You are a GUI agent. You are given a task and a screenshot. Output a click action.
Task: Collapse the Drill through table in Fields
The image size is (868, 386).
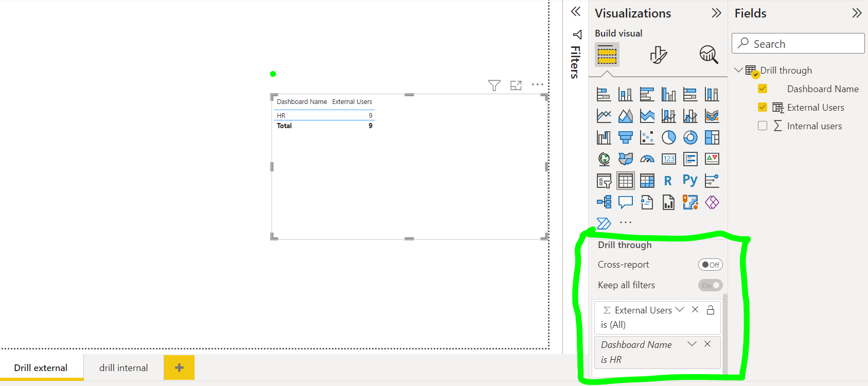(x=738, y=70)
